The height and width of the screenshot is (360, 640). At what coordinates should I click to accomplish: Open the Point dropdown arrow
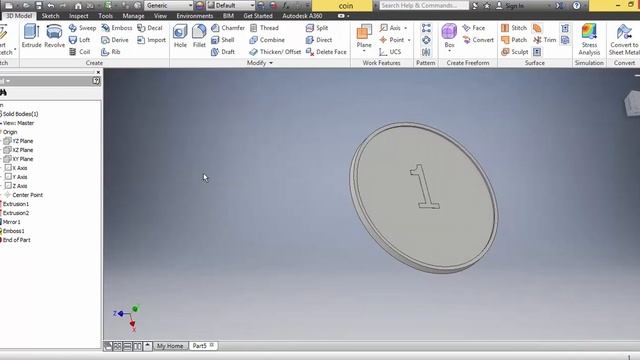click(x=409, y=40)
